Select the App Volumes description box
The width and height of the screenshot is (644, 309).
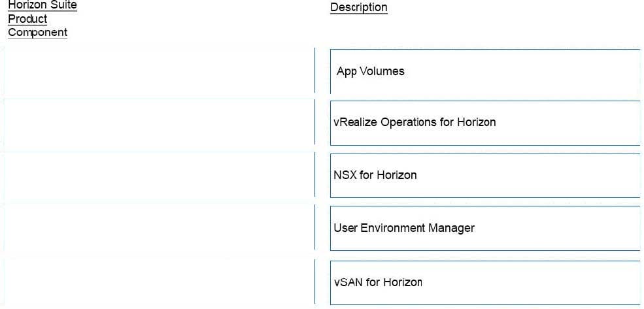point(486,71)
